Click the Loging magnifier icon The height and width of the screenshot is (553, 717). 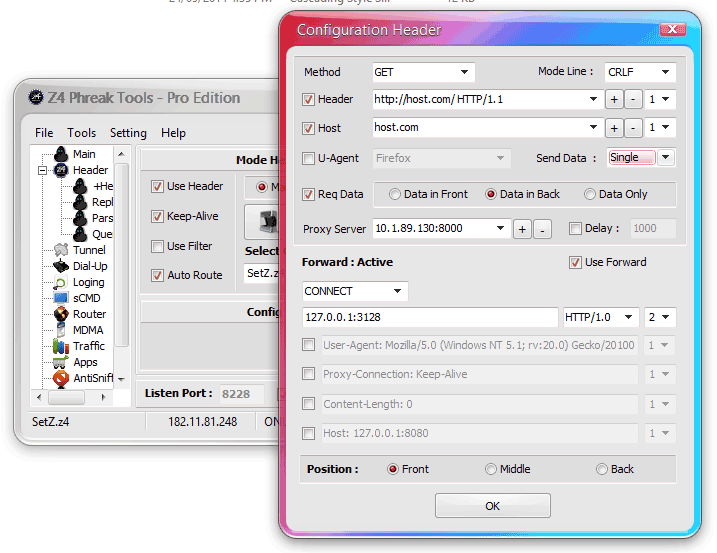60,283
